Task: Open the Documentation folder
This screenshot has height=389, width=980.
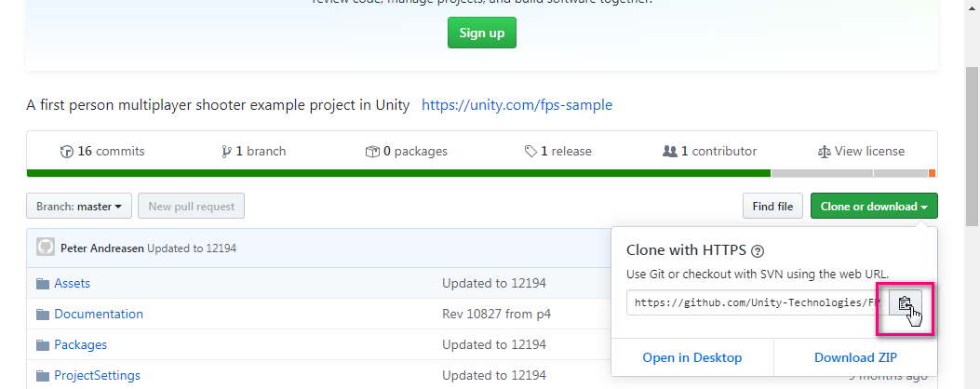Action: (x=99, y=314)
